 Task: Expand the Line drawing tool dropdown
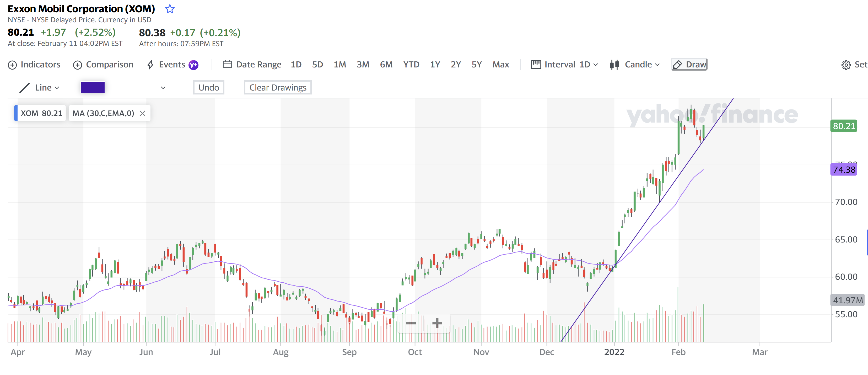coord(40,88)
